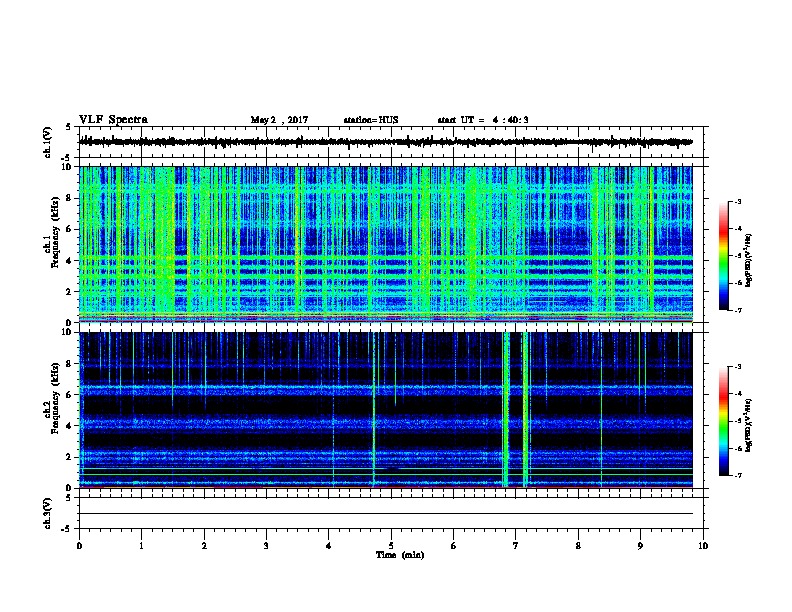Click the "4" kHz tick of ch.2 frequency axis
Screen dimensions: 792x612
click(69, 426)
